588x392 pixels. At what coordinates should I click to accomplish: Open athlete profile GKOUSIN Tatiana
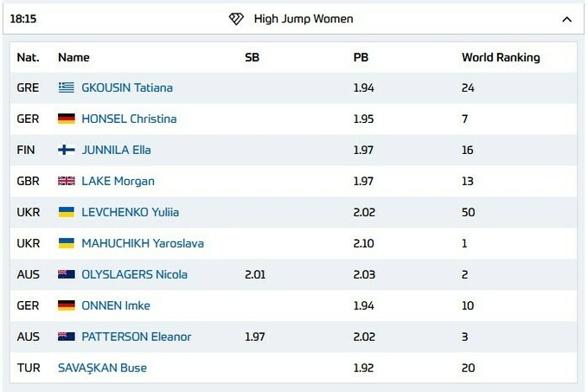(x=126, y=87)
